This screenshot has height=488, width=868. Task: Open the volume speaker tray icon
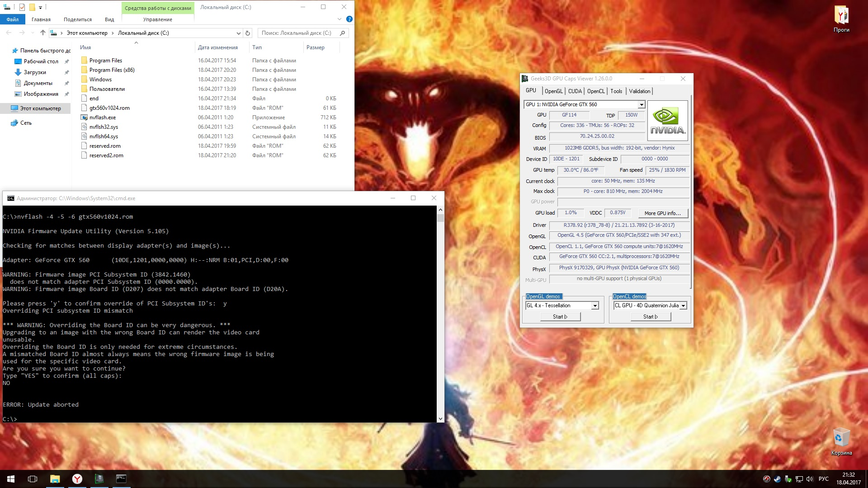tap(809, 479)
